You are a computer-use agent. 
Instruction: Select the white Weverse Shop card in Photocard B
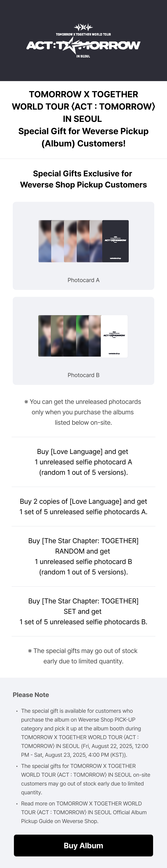pyautogui.click(x=114, y=336)
